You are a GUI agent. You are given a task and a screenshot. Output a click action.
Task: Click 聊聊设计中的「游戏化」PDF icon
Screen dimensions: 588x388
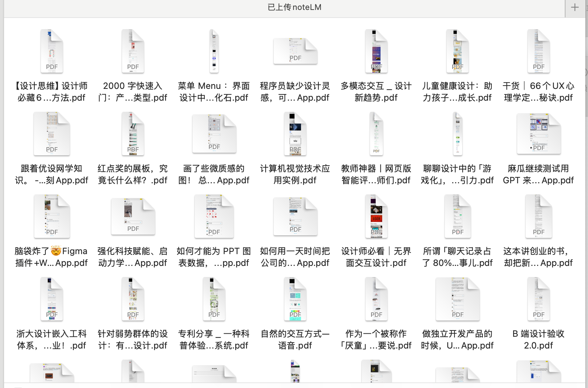pyautogui.click(x=457, y=134)
